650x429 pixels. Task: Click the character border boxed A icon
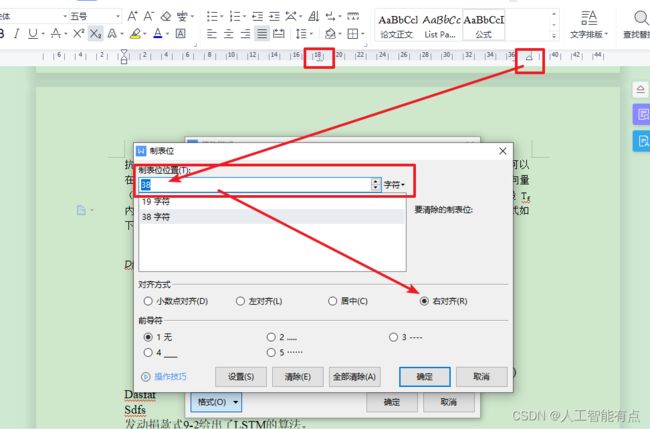(x=180, y=33)
